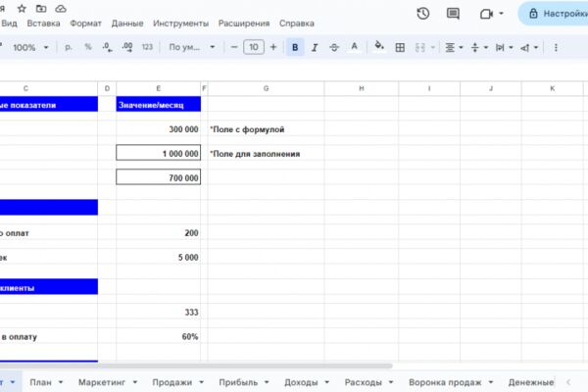Switch to the Воронка продаж sheet tab
This screenshot has height=392, width=588.
pos(445,382)
